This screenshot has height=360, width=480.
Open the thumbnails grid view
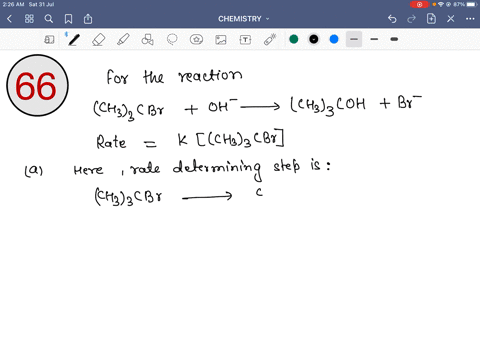29,19
